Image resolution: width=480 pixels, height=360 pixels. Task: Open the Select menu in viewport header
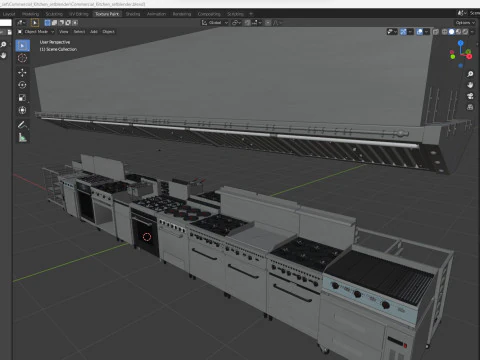pos(79,32)
